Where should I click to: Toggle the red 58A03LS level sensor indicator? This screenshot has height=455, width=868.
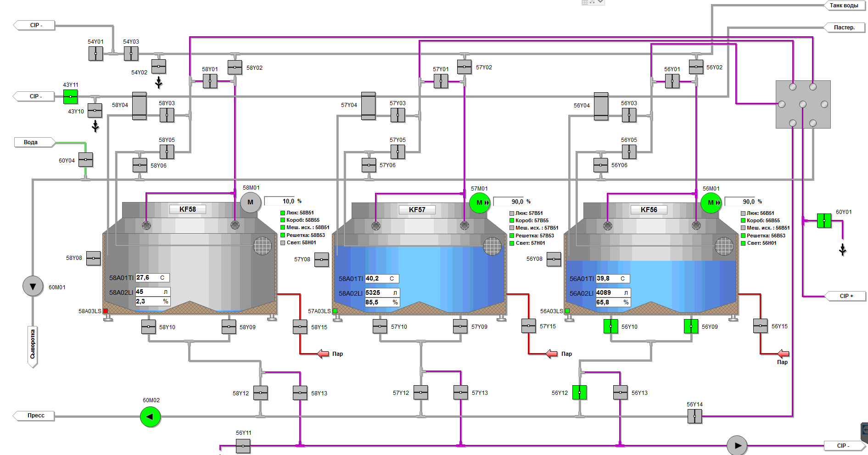tap(106, 311)
